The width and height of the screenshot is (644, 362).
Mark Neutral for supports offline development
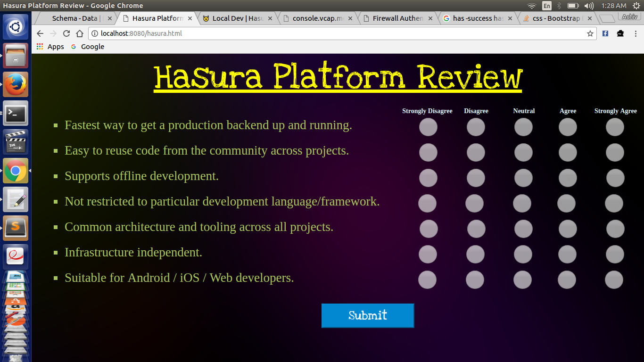523,178
